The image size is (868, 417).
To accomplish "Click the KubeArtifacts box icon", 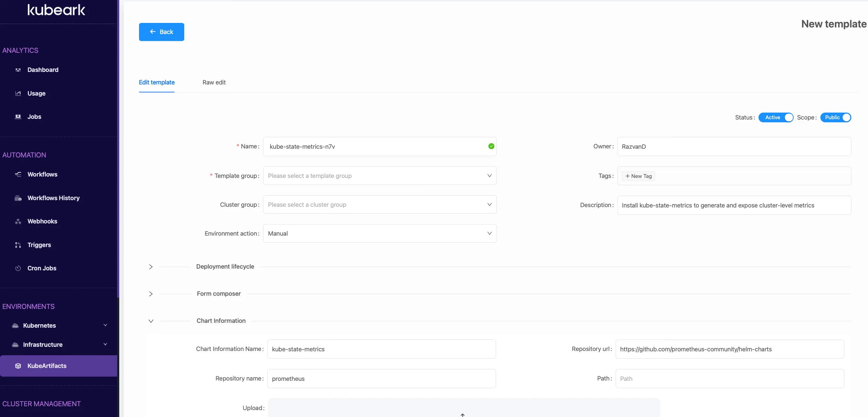I will click(x=18, y=366).
